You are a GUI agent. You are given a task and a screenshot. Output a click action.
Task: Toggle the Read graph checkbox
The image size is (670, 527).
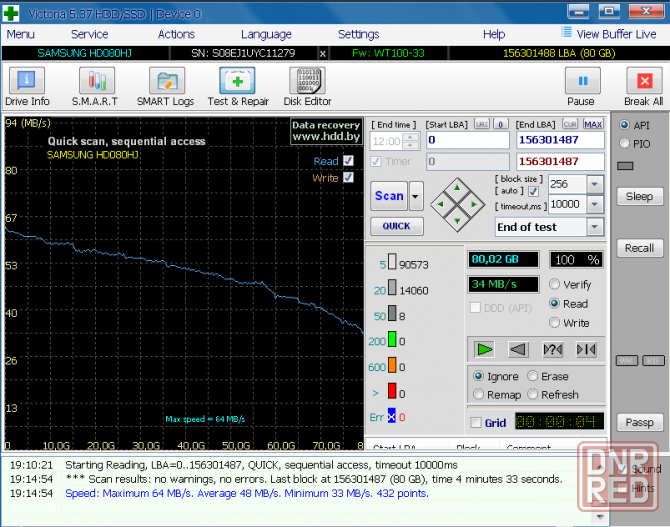tap(348, 161)
